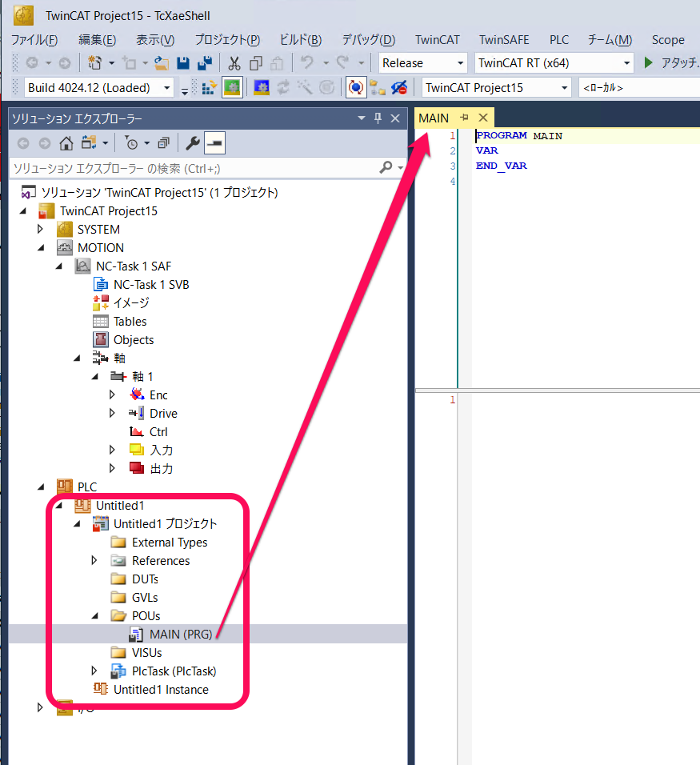Image resolution: width=700 pixels, height=765 pixels.
Task: Collapse the MOTION tree node
Action: [x=41, y=248]
